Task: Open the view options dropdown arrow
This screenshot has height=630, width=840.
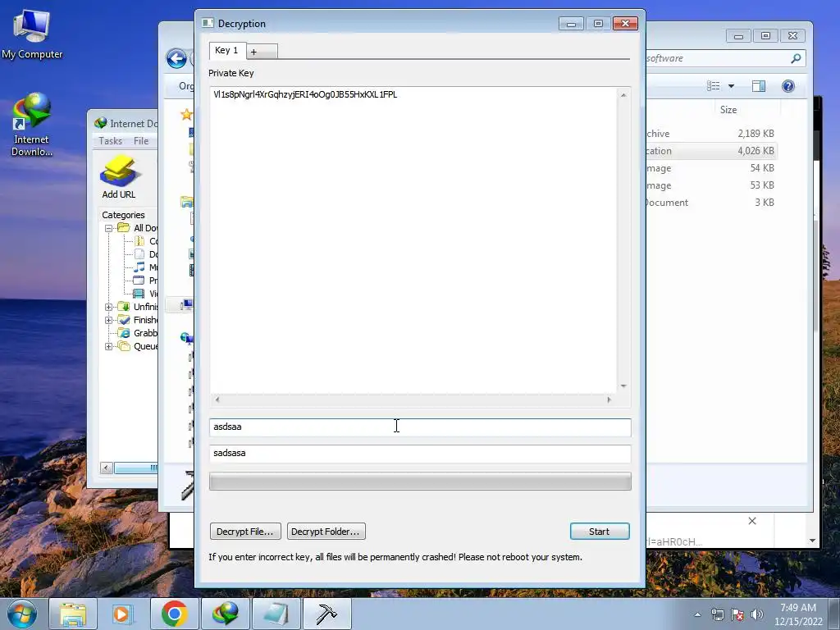Action: pyautogui.click(x=731, y=86)
